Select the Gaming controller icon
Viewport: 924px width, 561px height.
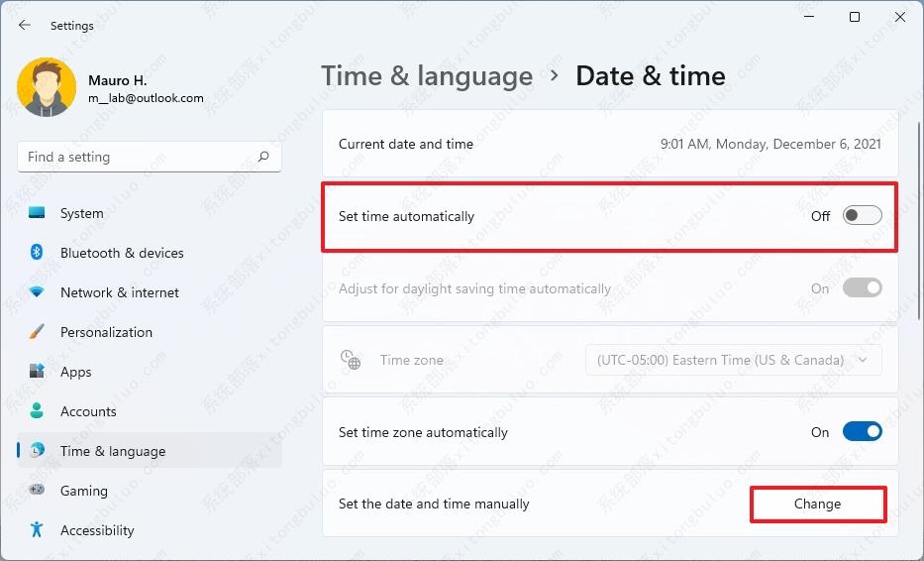pyautogui.click(x=37, y=491)
